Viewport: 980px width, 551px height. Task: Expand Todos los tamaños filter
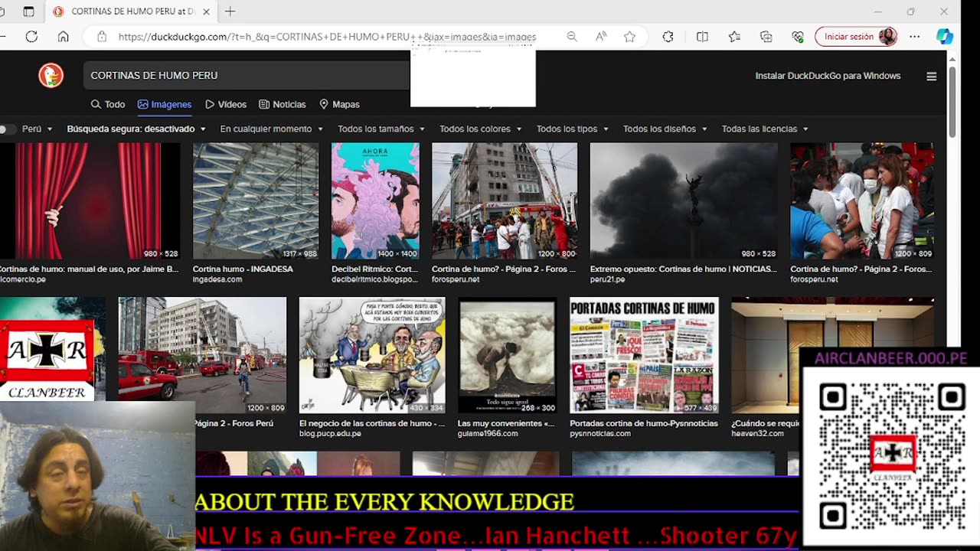click(x=381, y=129)
